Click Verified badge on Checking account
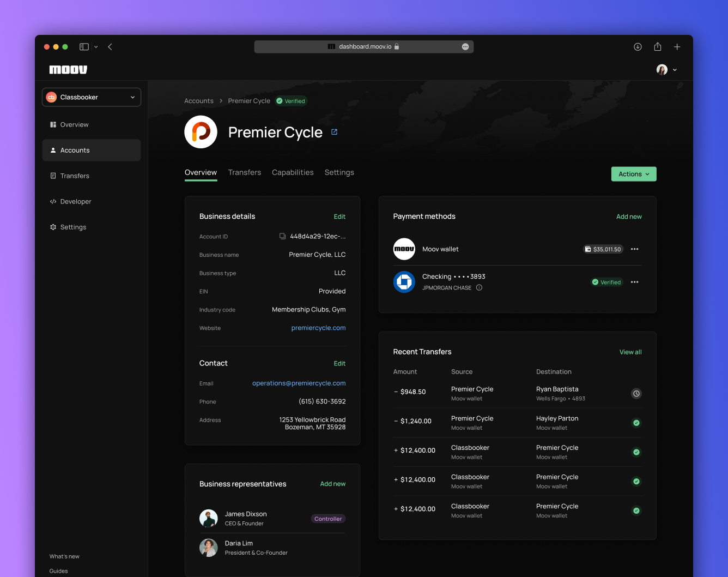Image resolution: width=728 pixels, height=577 pixels. [607, 282]
